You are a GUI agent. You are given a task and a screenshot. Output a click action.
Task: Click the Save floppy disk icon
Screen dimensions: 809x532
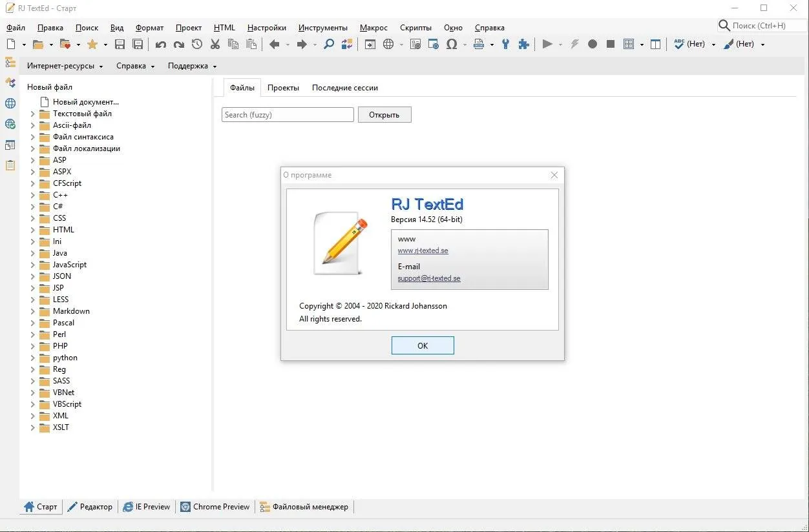tap(120, 45)
